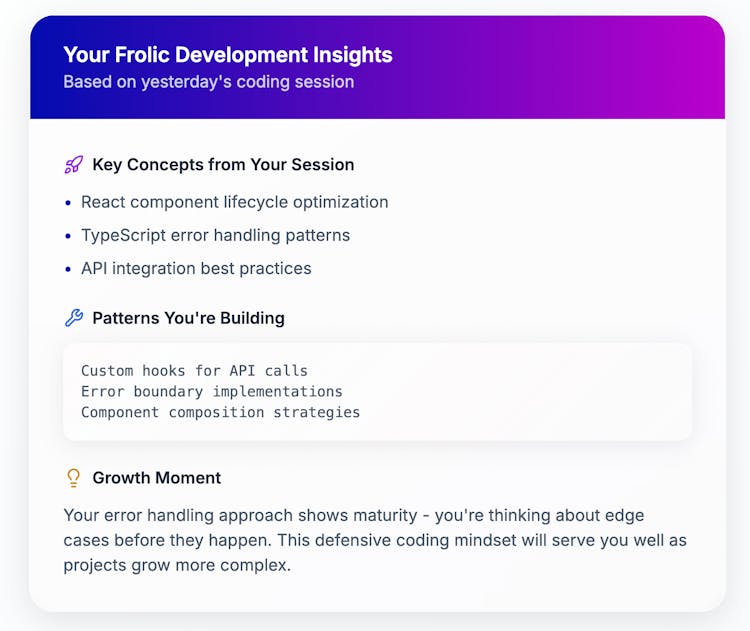This screenshot has width=750, height=631.
Task: Click the bullet dot before the TypeScript item
Action: click(69, 236)
